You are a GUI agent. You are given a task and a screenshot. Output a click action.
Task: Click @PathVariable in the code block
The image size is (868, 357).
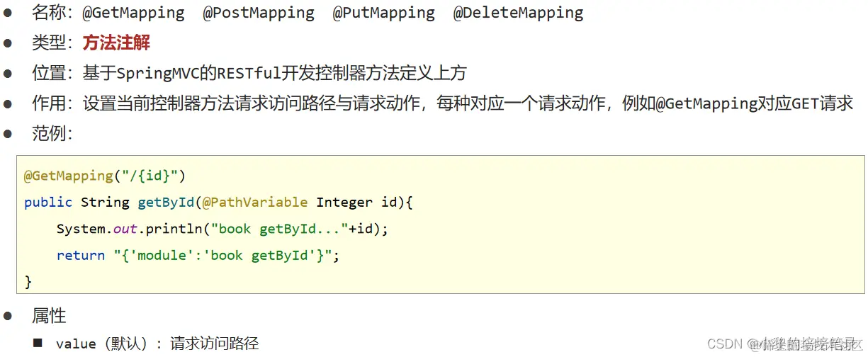point(255,202)
